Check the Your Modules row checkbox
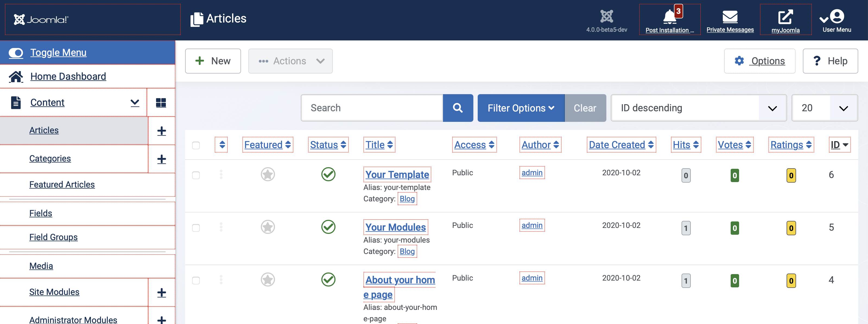 click(196, 228)
